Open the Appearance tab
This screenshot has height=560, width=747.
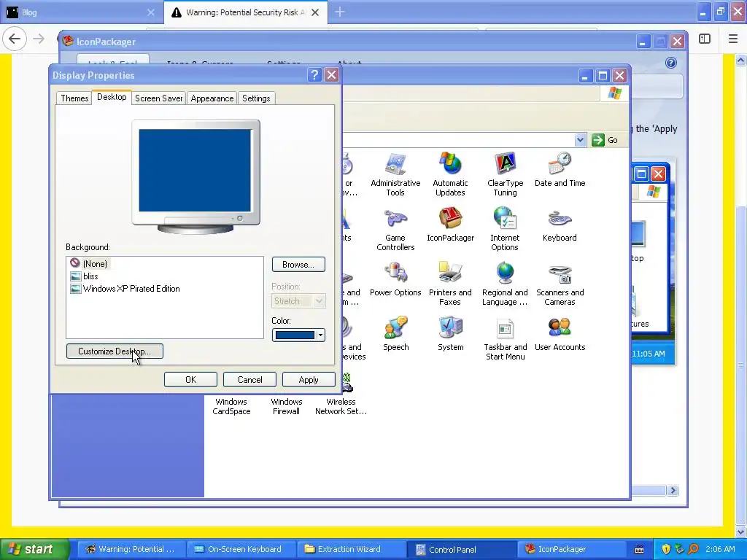click(x=212, y=98)
